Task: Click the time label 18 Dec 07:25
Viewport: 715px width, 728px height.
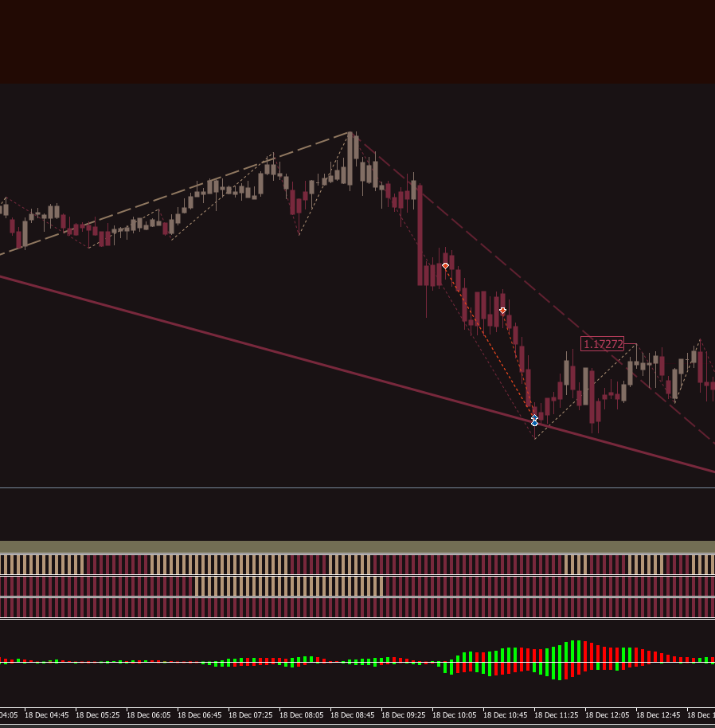Action: pyautogui.click(x=251, y=715)
